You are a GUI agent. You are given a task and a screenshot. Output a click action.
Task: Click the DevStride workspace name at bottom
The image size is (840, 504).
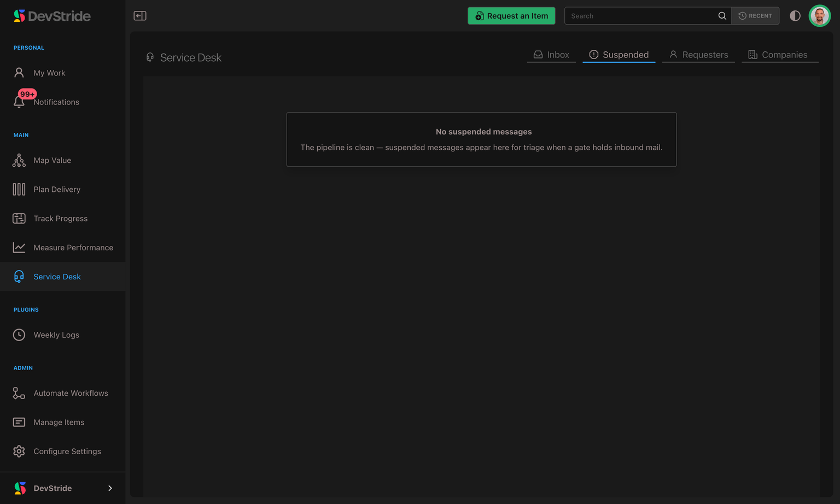tap(52, 488)
